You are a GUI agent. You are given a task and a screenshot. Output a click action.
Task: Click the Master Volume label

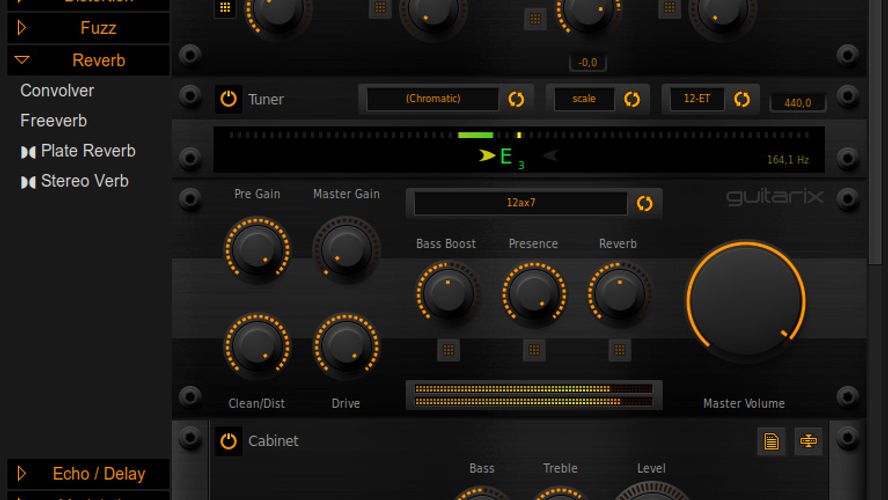pyautogui.click(x=744, y=403)
